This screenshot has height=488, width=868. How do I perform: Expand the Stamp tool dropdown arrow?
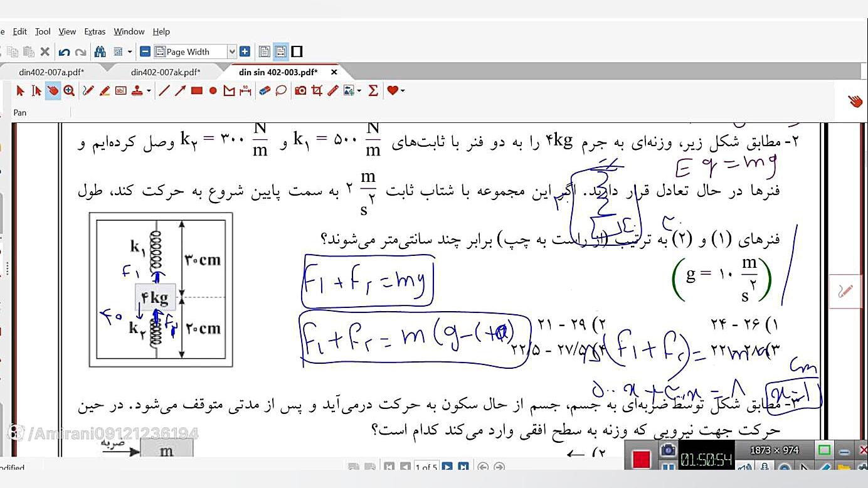pos(149,91)
